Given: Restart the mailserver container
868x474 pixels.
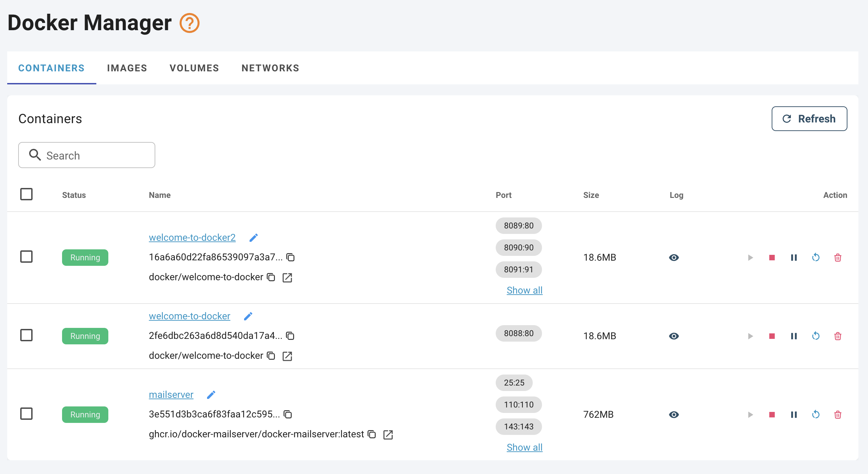Looking at the screenshot, I should point(816,415).
